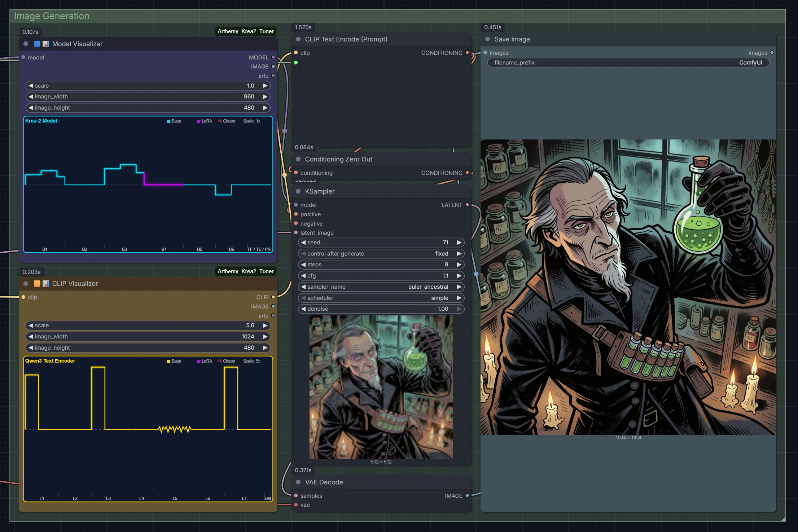
Task: Click the blue square icon on Model Visualizer
Action: coord(37,44)
